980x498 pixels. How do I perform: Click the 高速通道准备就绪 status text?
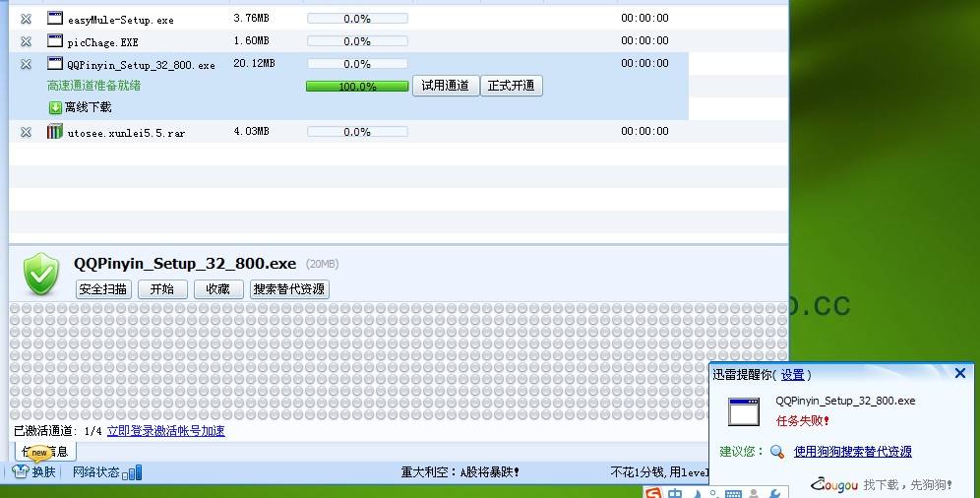pyautogui.click(x=93, y=86)
